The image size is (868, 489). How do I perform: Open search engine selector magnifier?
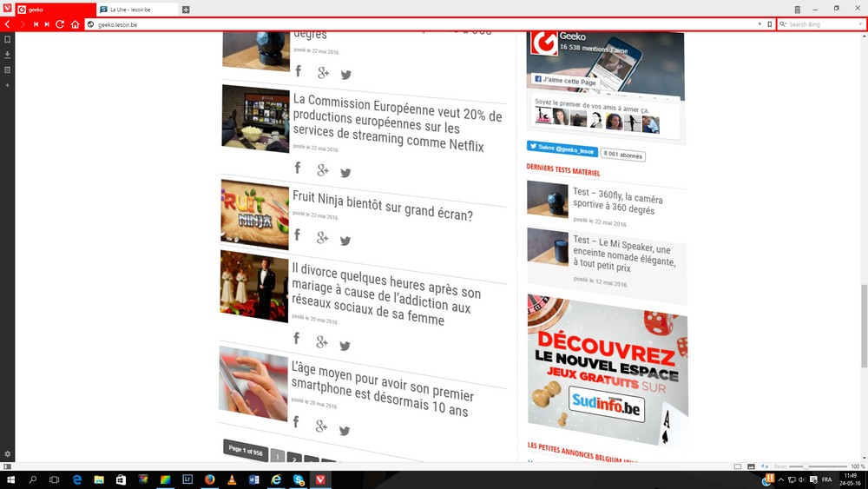pos(783,24)
